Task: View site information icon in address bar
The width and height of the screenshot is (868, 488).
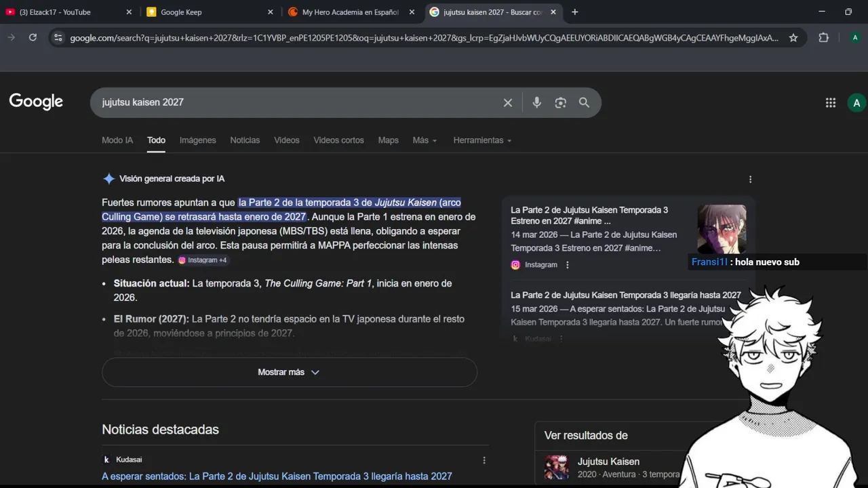Action: [x=58, y=38]
